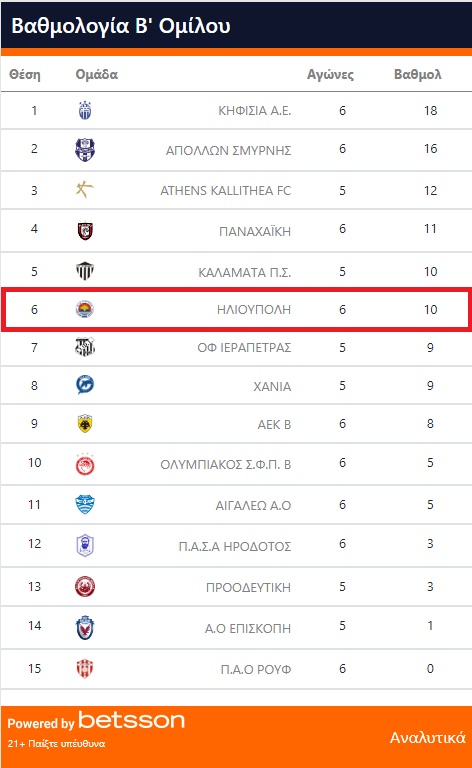Image resolution: width=472 pixels, height=768 pixels.
Task: Click the Αναλυτικά link in footer
Action: [427, 737]
